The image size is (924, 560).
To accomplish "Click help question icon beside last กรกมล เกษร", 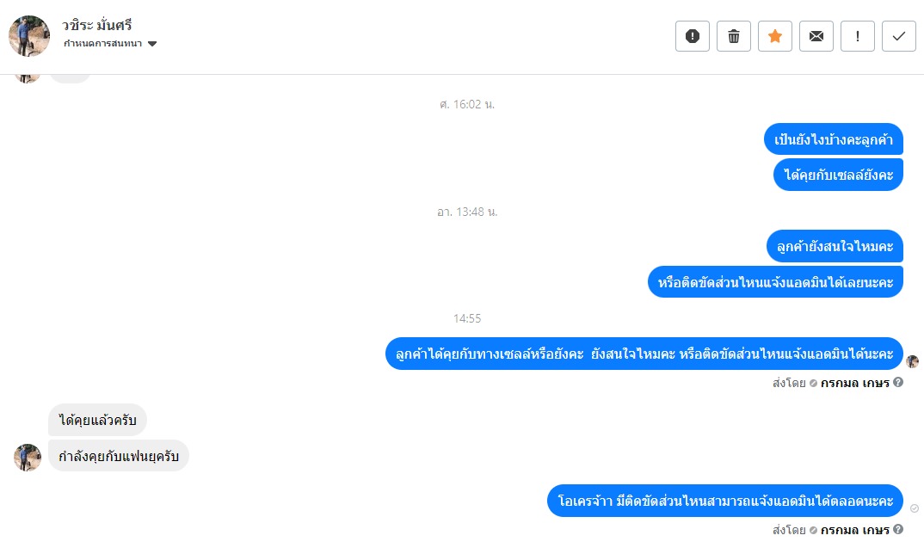I will pos(898,529).
